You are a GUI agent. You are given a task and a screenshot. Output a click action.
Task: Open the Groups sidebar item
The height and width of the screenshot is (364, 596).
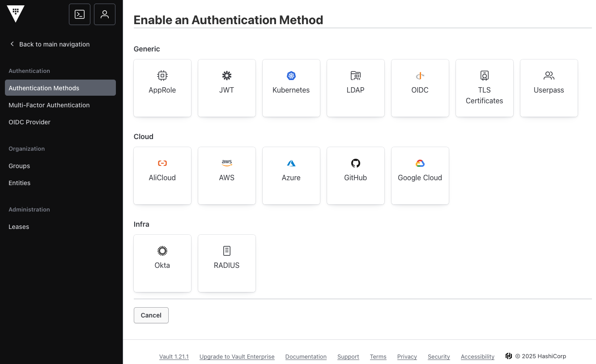point(19,166)
